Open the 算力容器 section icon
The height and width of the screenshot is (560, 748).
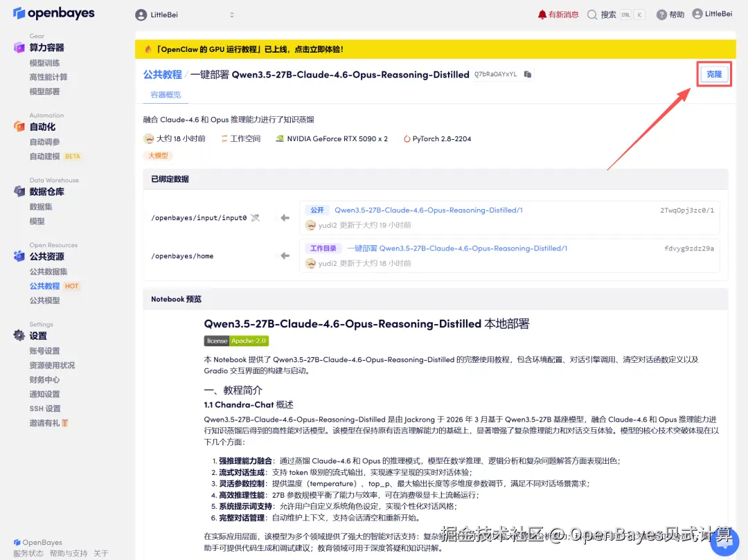coord(19,48)
